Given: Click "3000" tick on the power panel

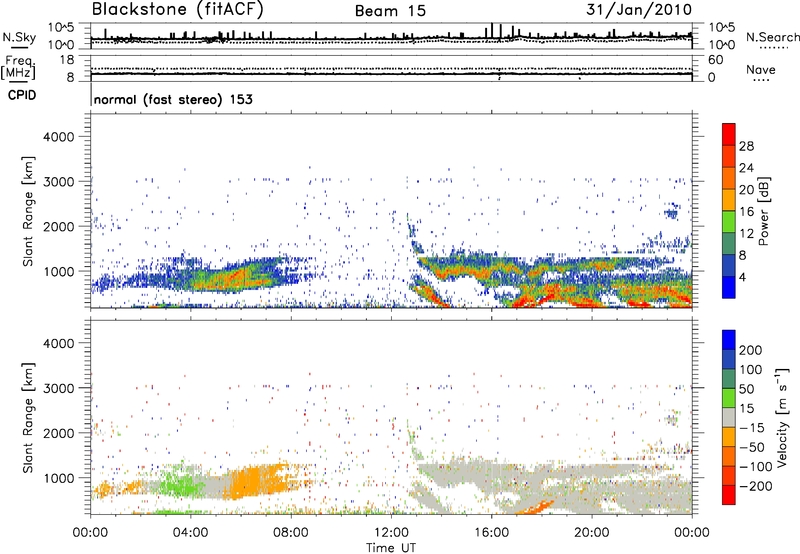Looking at the screenshot, I should 58,182.
